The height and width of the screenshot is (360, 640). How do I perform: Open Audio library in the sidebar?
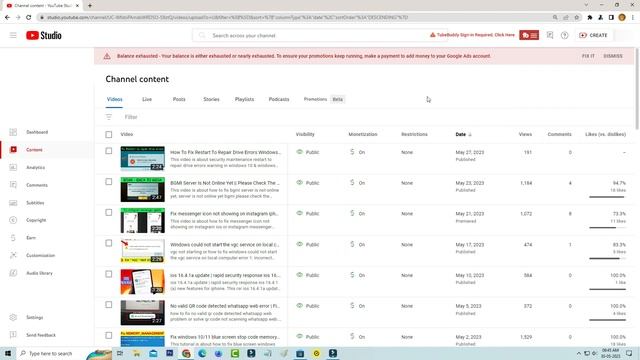39,273
